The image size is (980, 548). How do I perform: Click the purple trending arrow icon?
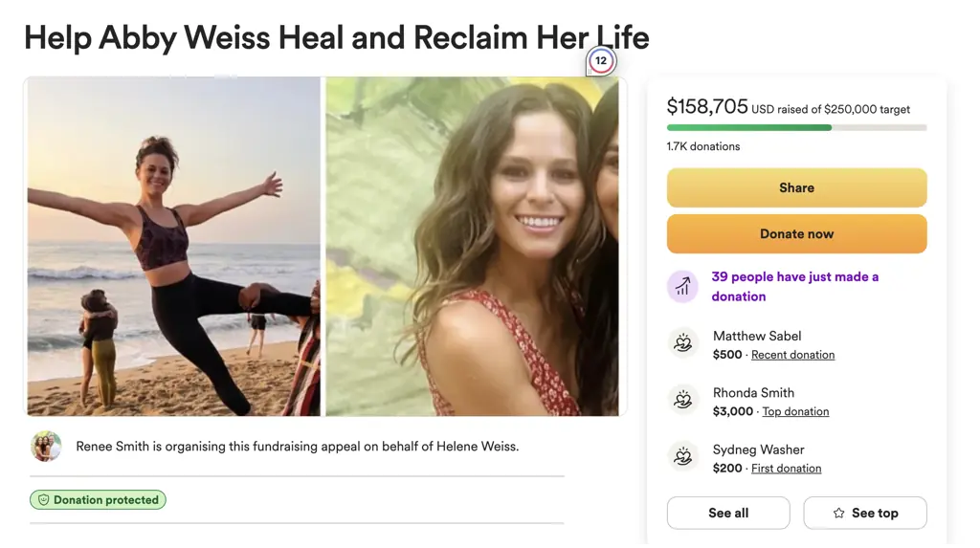pyautogui.click(x=682, y=286)
